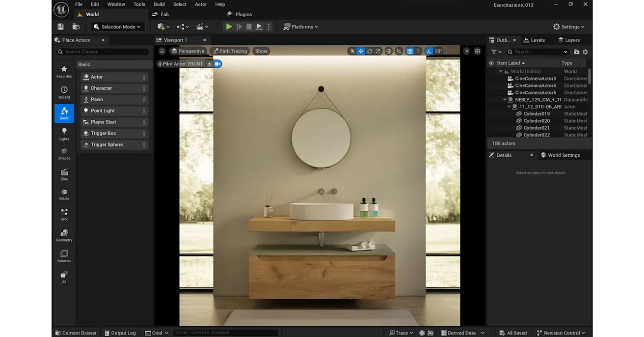Image resolution: width=644 pixels, height=337 pixels.
Task: Toggle camera view for piloted actor
Action: pyautogui.click(x=218, y=64)
